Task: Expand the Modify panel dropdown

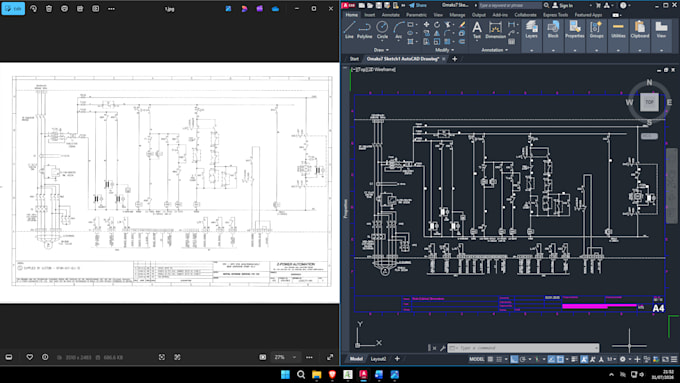Action: (452, 50)
